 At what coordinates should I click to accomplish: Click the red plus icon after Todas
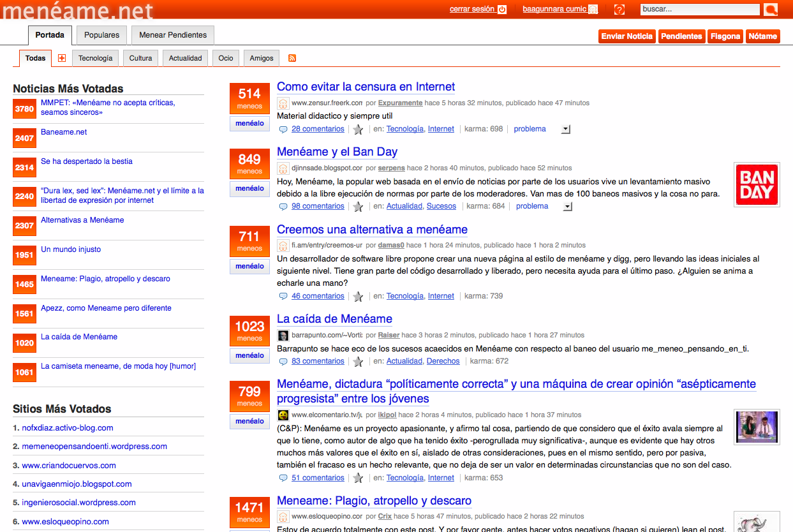(62, 58)
